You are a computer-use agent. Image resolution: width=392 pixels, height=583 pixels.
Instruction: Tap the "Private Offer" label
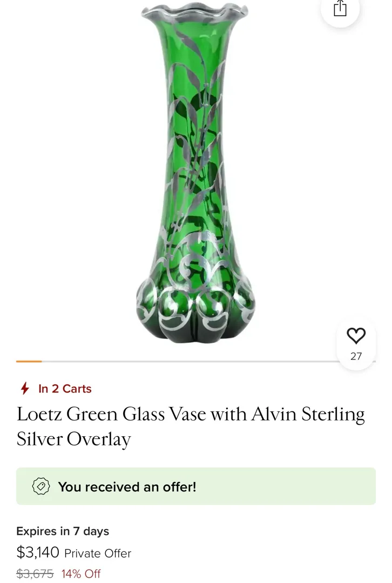point(98,553)
